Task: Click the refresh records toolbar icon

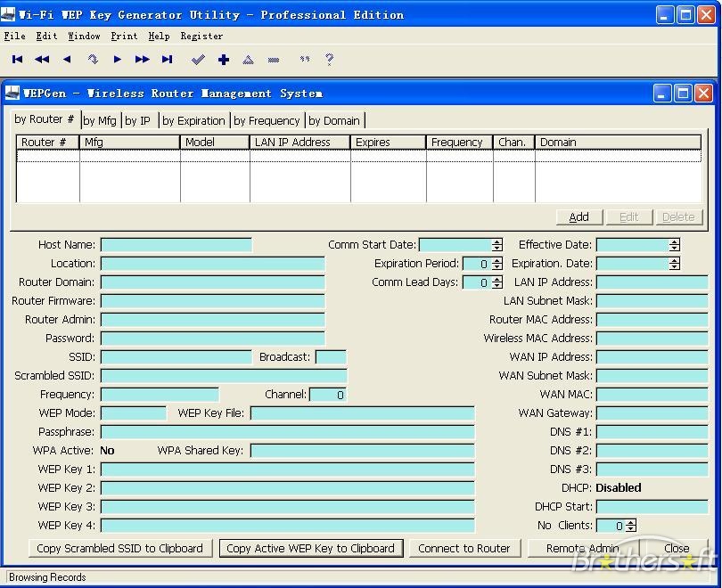Action: click(93, 60)
